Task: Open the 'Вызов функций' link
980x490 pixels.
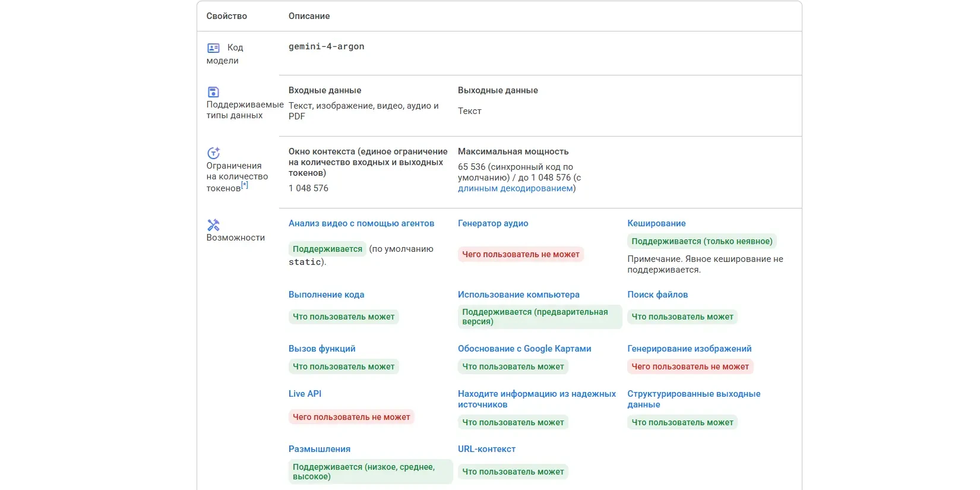Action: pyautogui.click(x=322, y=349)
